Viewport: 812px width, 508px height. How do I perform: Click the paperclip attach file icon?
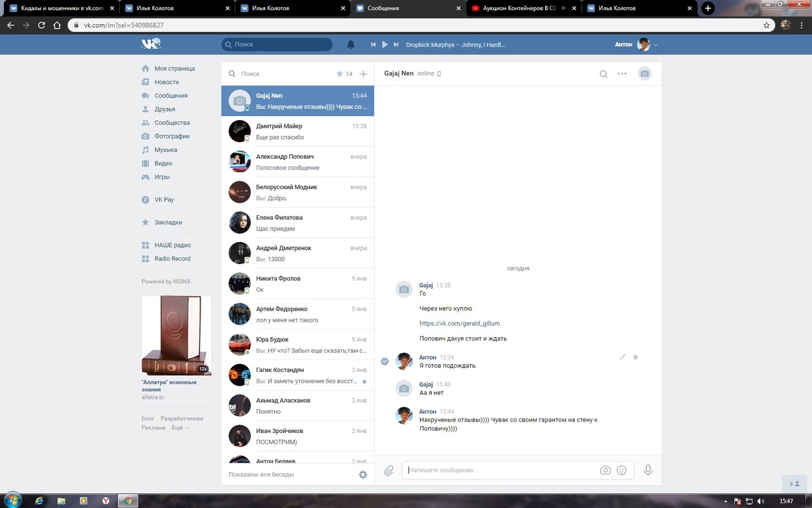389,471
